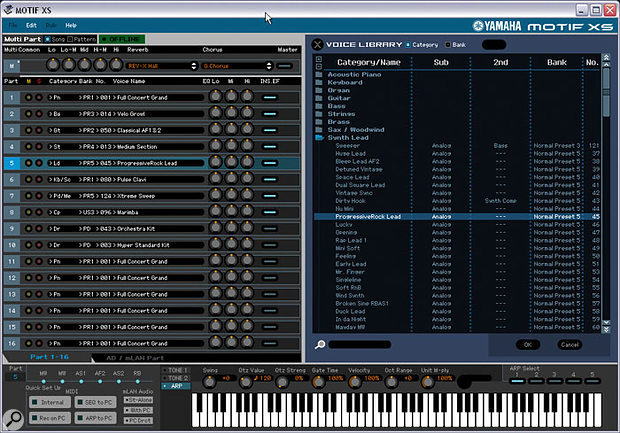Click the Qtz Strength knob
The width and height of the screenshot is (620, 433).
pyautogui.click(x=282, y=382)
